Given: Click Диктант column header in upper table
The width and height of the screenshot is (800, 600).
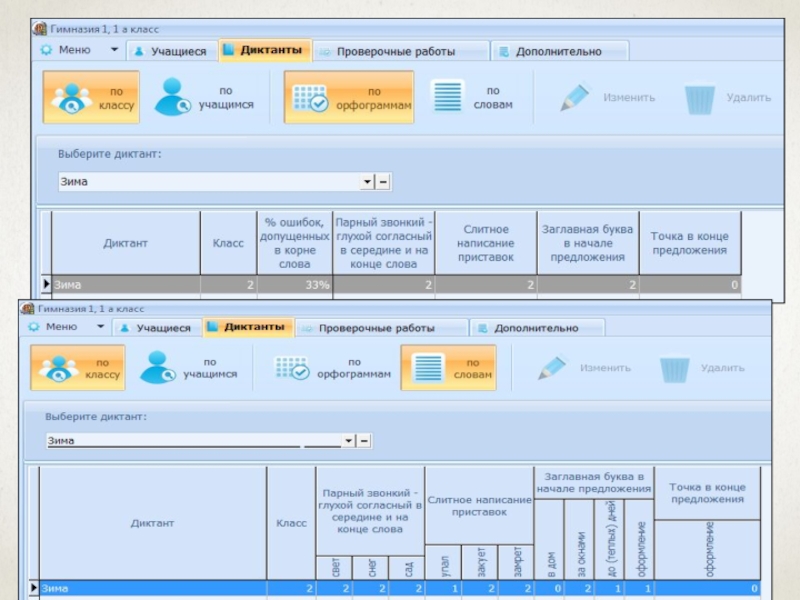Looking at the screenshot, I should click(126, 243).
